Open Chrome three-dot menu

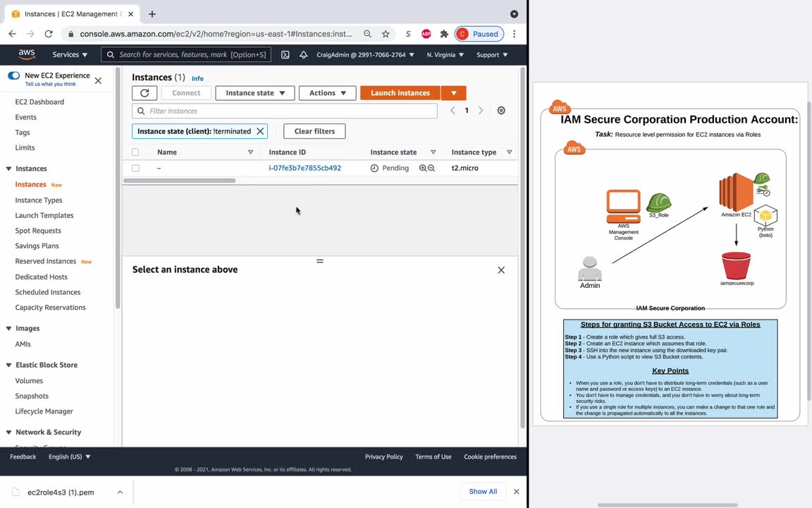[x=515, y=34]
